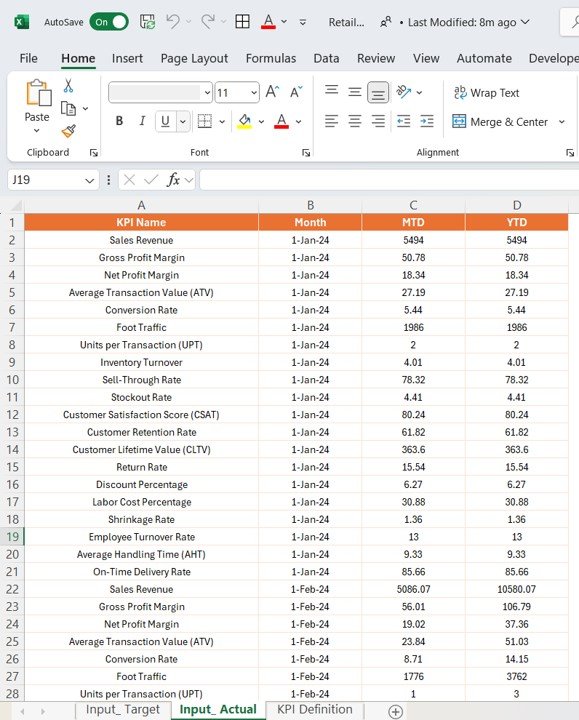Screen dimensions: 579x720
Task: Click the Save icon in title bar
Action: 147,22
